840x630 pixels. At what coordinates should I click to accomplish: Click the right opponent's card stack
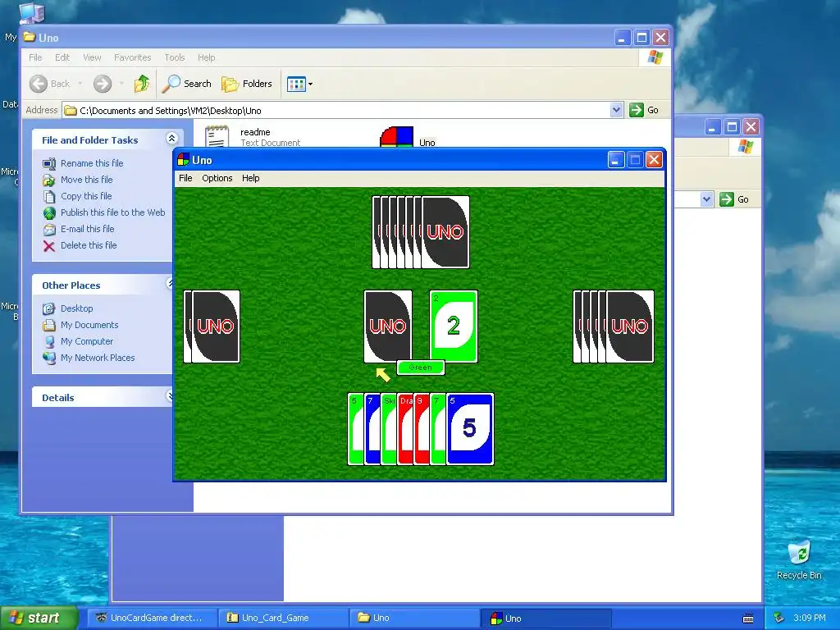click(614, 326)
